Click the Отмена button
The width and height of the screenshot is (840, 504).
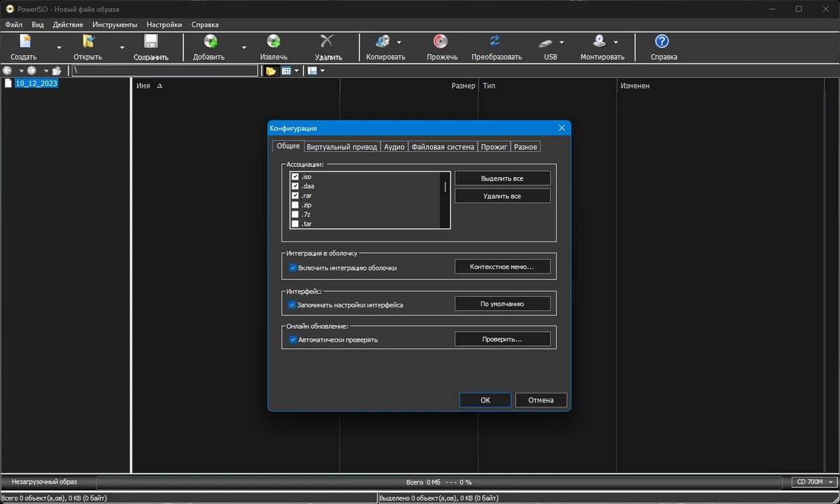[541, 400]
